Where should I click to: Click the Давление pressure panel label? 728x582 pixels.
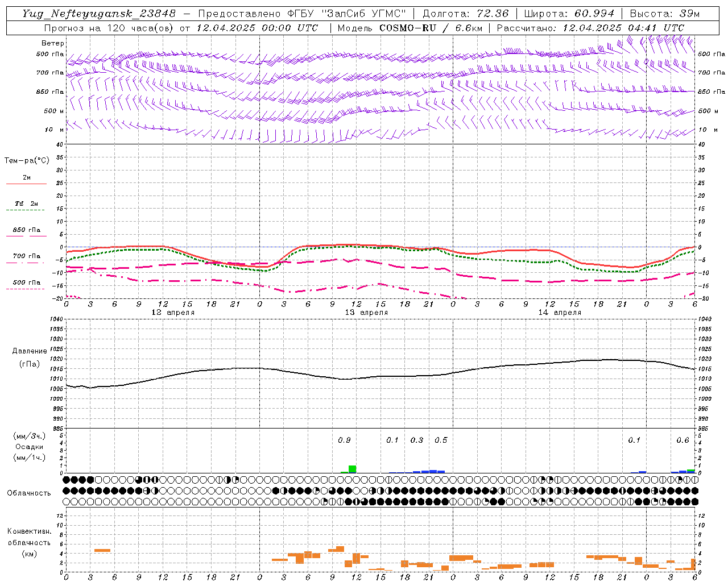coord(30,351)
